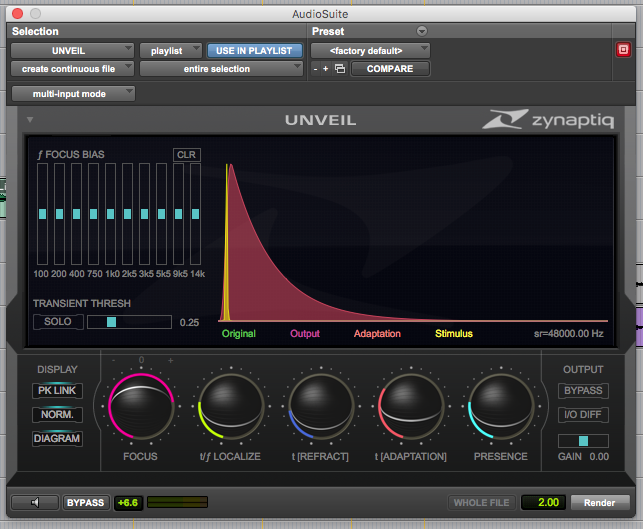Viewport: 643px width, 529px height.
Task: Toggle NORM. display option
Action: (57, 415)
